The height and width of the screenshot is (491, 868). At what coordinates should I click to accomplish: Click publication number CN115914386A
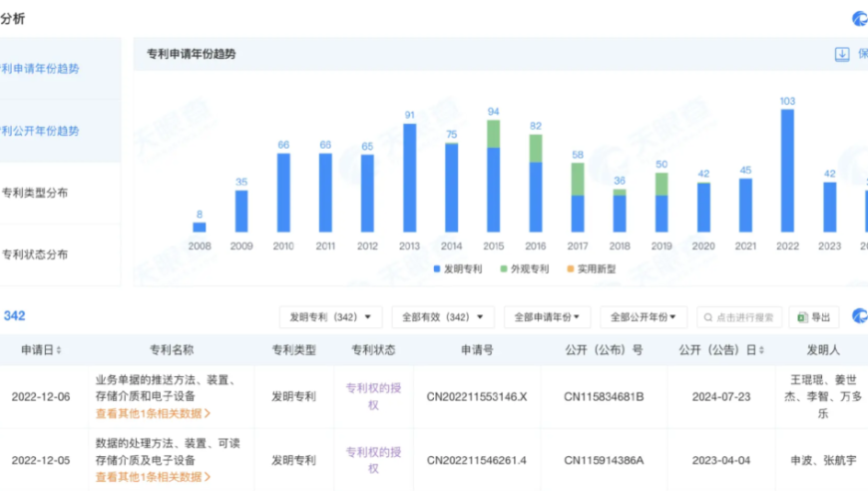click(x=604, y=460)
